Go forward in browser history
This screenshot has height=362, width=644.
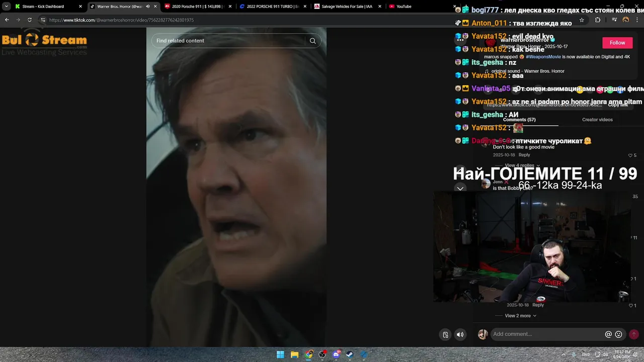coord(18,20)
